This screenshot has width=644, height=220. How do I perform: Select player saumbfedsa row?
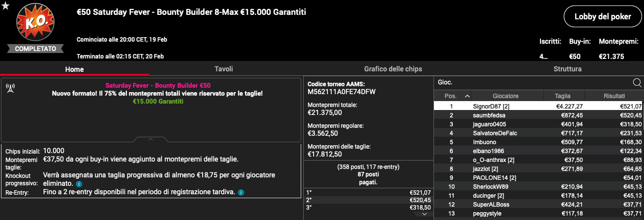point(539,115)
